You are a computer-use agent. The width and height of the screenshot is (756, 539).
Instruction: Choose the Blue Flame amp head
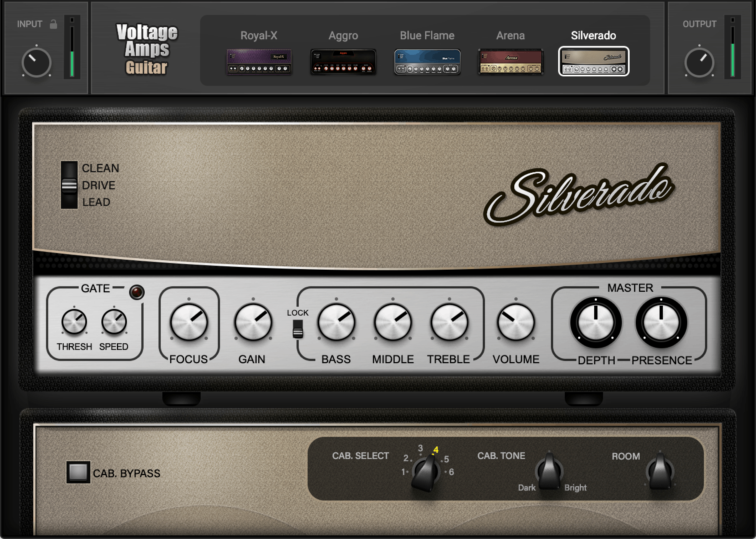point(427,62)
